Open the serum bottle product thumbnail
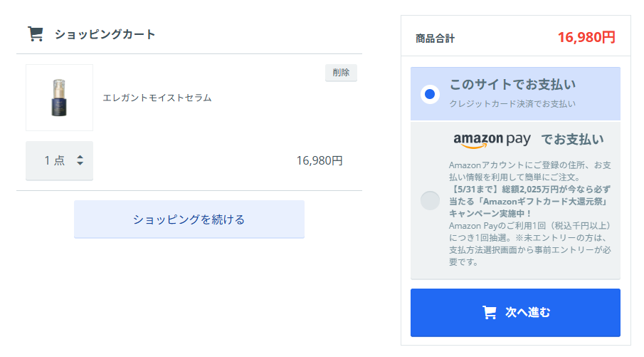 point(60,98)
